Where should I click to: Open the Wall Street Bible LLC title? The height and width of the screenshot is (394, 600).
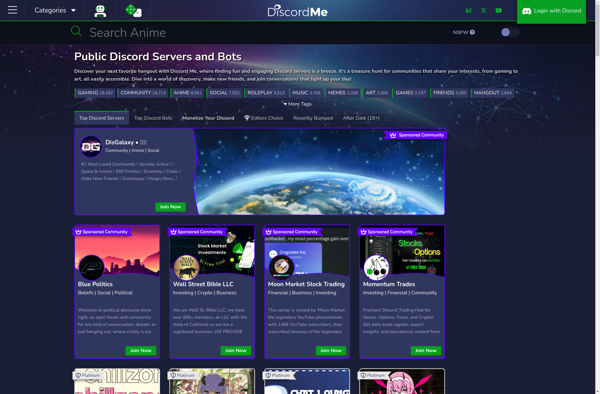coord(203,284)
